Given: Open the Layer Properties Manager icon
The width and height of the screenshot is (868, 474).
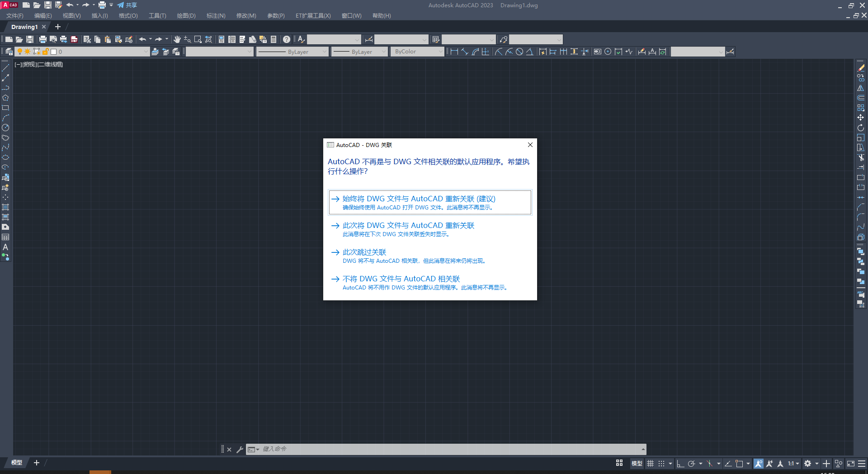Looking at the screenshot, I should (9, 52).
